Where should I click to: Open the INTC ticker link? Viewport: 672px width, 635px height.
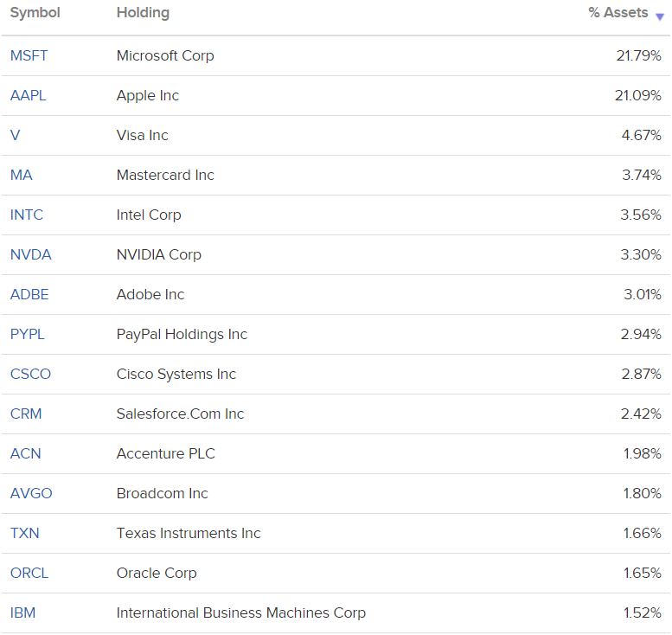[x=27, y=215]
